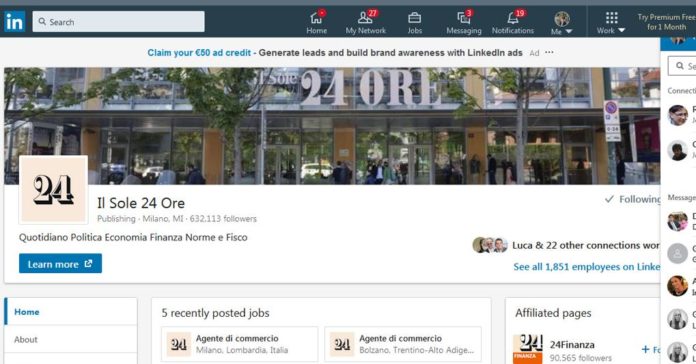
Task: Click the 24 logo of Bolzano job
Action: coord(342,344)
